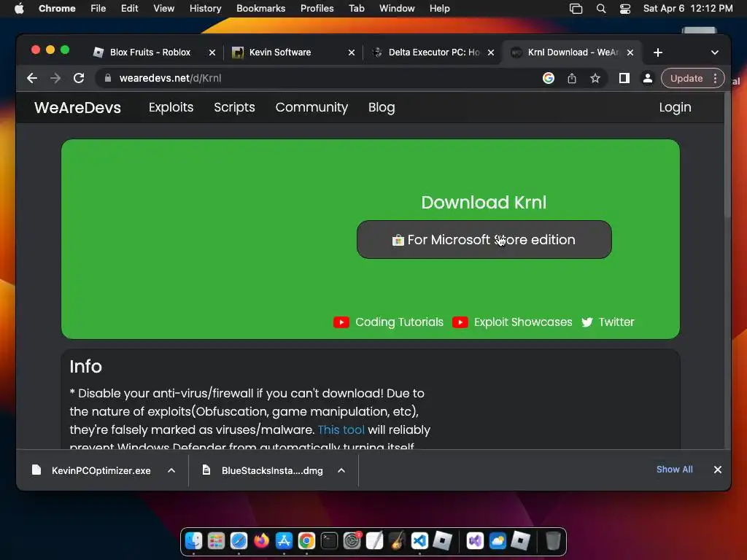
Task: Click Login on WeAreDevs
Action: coord(675,108)
